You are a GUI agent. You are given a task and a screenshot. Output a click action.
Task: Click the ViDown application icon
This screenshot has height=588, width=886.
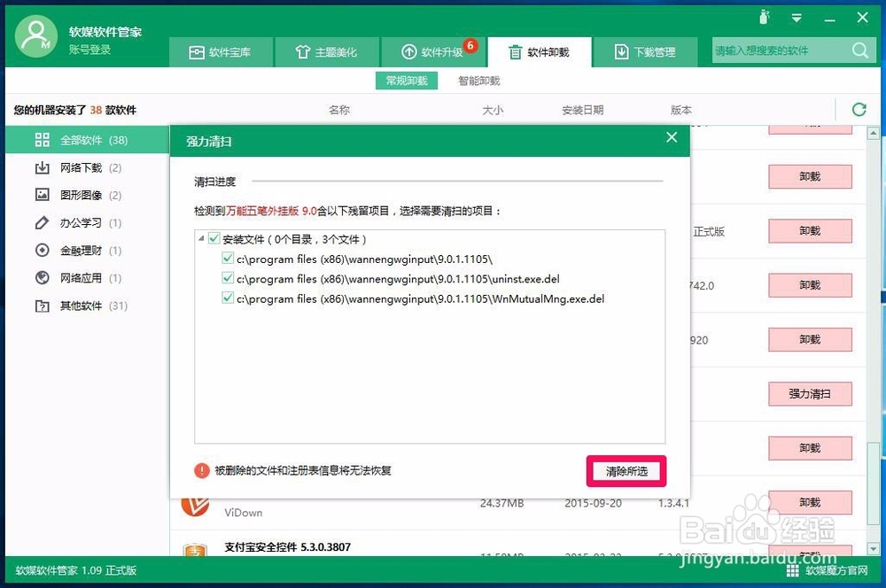point(195,507)
